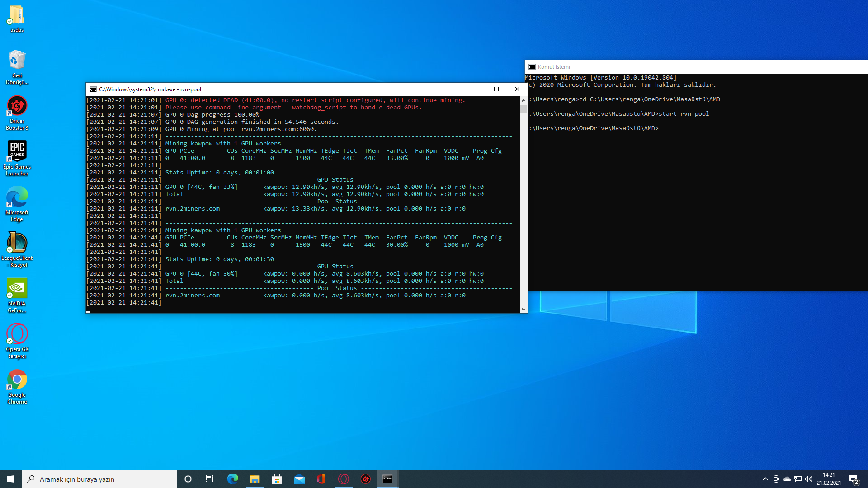The height and width of the screenshot is (488, 868).
Task: Expand hidden system tray icons
Action: point(765,479)
